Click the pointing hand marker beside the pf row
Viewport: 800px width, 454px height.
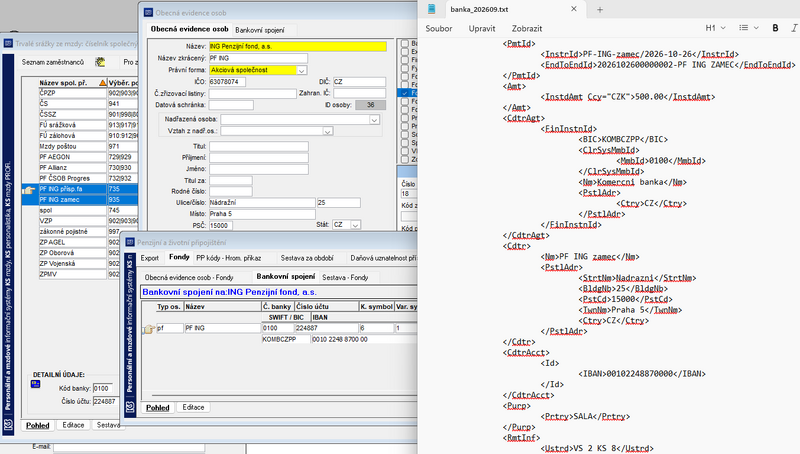point(148,329)
